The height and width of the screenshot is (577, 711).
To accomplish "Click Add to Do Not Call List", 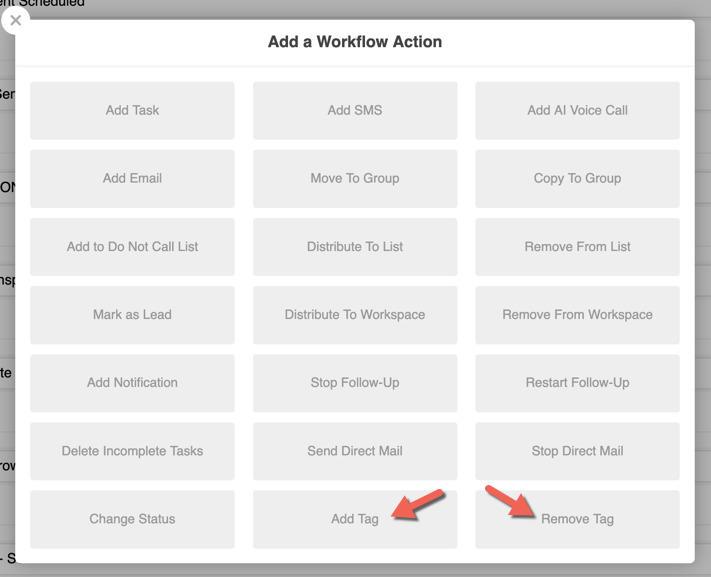I will click(132, 247).
